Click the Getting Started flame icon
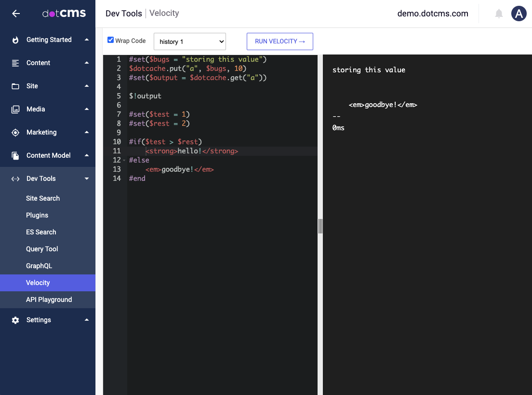This screenshot has height=395, width=532. [x=15, y=40]
